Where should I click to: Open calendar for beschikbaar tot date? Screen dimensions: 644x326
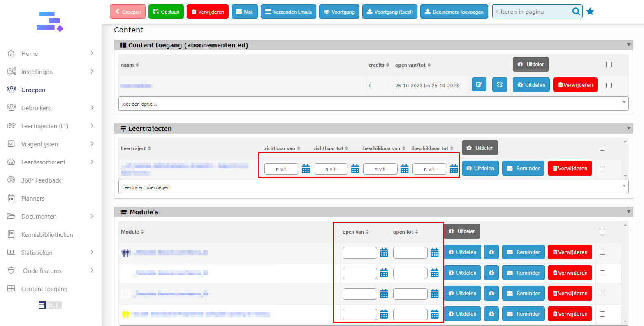(x=454, y=169)
